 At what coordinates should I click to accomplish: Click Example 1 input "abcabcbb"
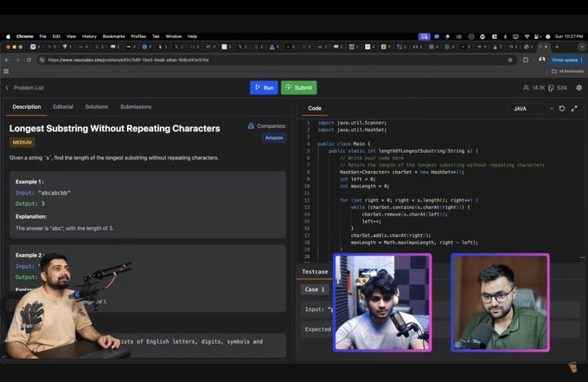click(x=54, y=193)
